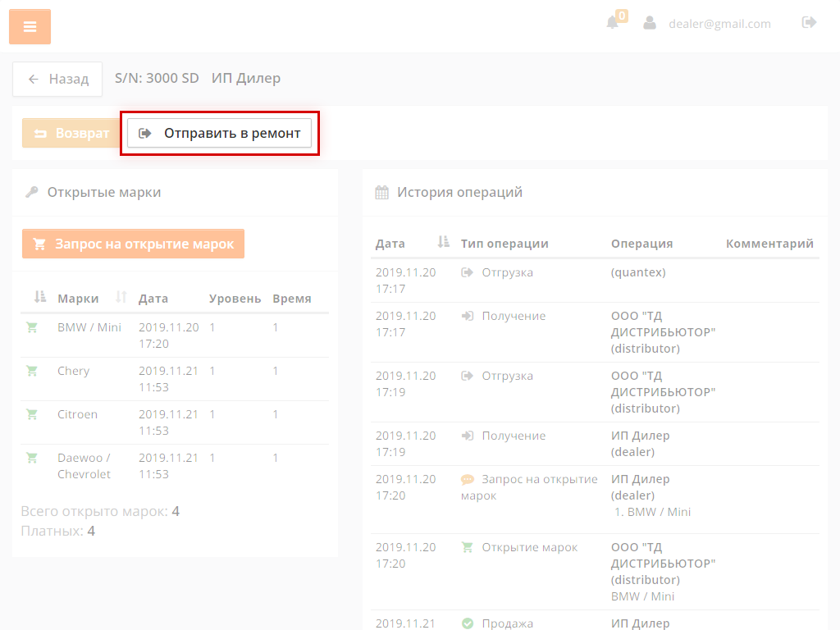840x630 pixels.
Task: Select the Chery row in brands table
Action: pos(73,371)
